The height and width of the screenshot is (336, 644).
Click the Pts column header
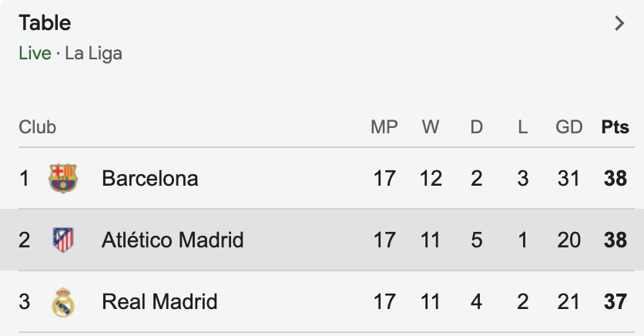[615, 127]
